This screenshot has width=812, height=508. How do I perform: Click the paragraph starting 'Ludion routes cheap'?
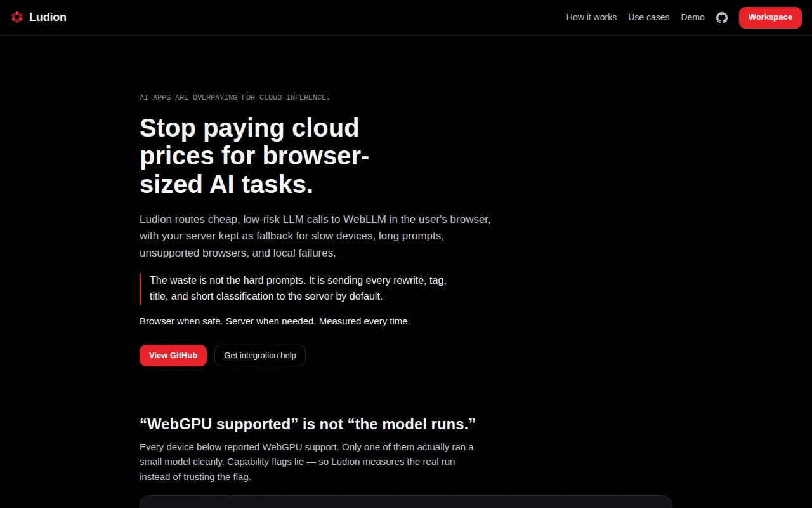point(315,236)
